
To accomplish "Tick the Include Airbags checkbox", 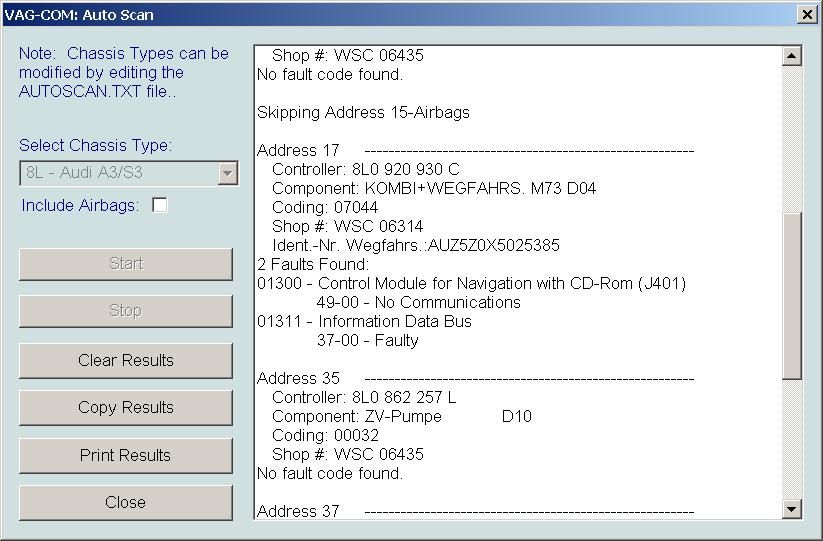I will point(160,205).
